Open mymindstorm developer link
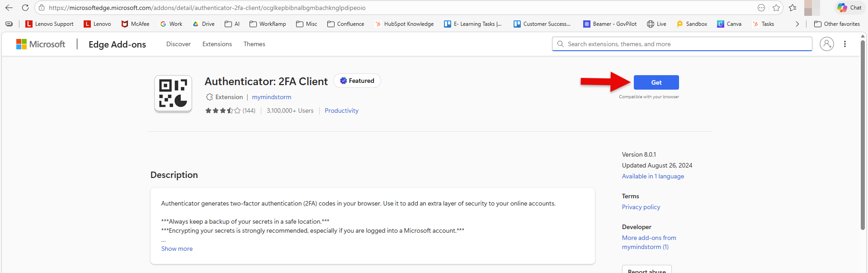The height and width of the screenshot is (273, 868). coord(272,97)
